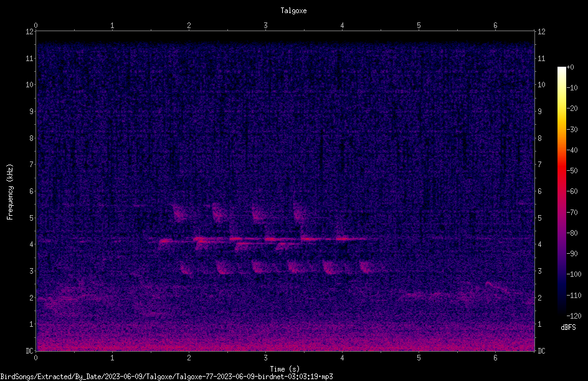
Task: Click the "Time (s)" axis label
Action: (285, 369)
